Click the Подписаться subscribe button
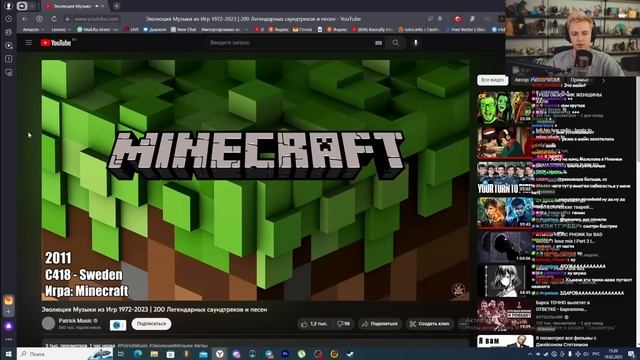Viewport: 640px width, 360px height. [x=151, y=324]
